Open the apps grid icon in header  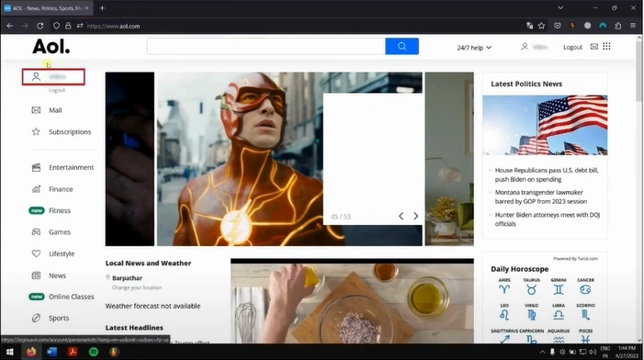point(606,47)
